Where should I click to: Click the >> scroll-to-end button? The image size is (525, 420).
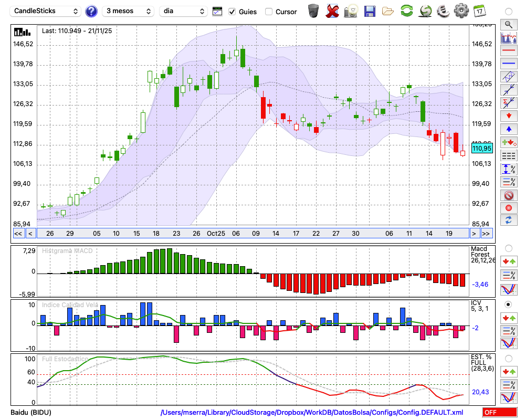click(x=487, y=234)
